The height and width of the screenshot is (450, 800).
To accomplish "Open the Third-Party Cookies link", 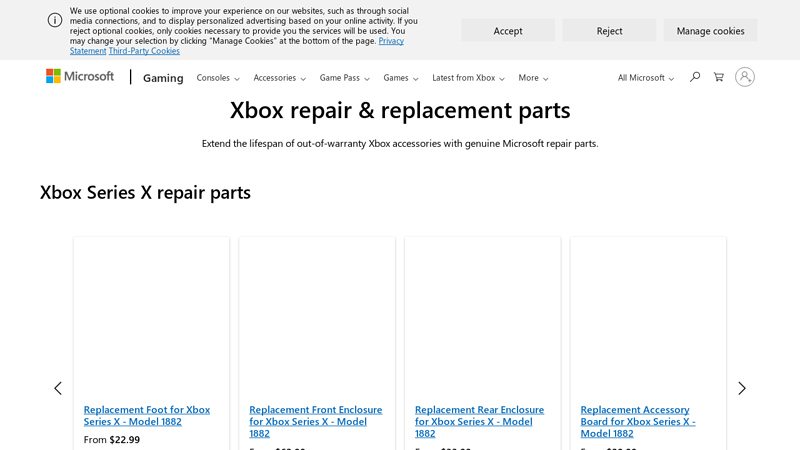I will click(x=144, y=51).
